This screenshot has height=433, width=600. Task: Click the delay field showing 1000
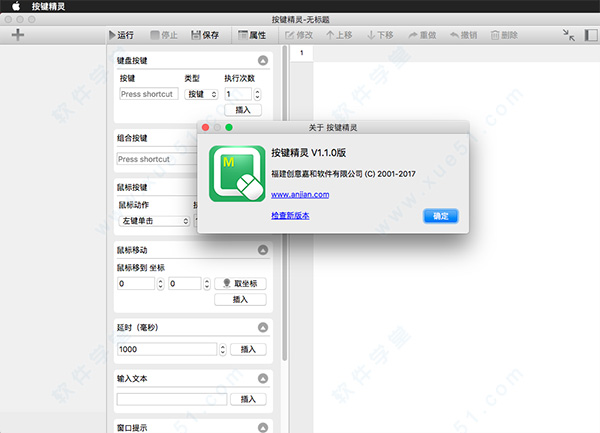(x=167, y=349)
